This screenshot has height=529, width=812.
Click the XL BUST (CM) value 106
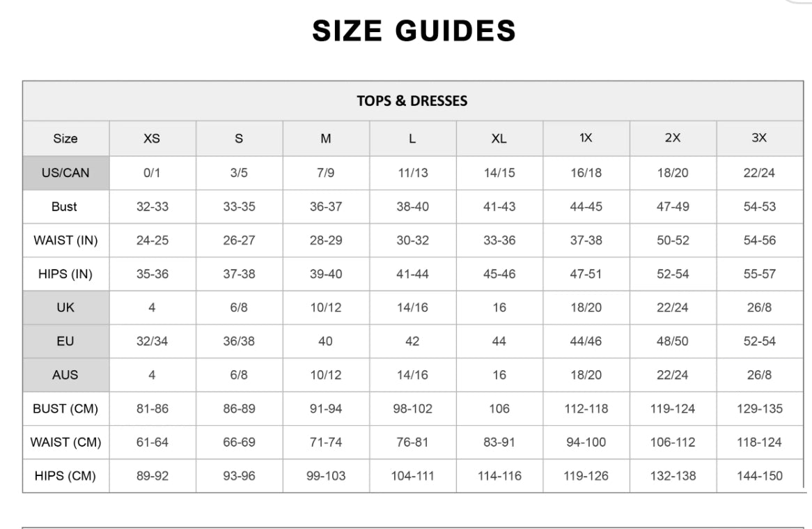(499, 408)
